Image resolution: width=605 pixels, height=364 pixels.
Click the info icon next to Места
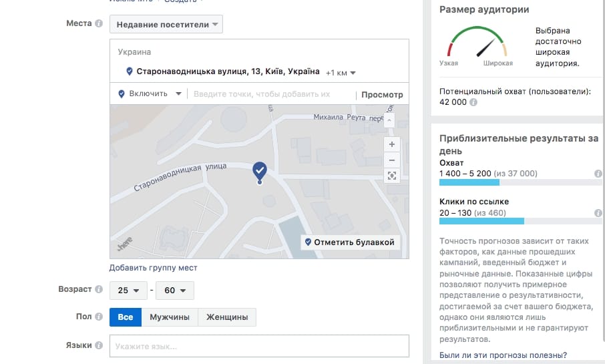pyautogui.click(x=99, y=24)
